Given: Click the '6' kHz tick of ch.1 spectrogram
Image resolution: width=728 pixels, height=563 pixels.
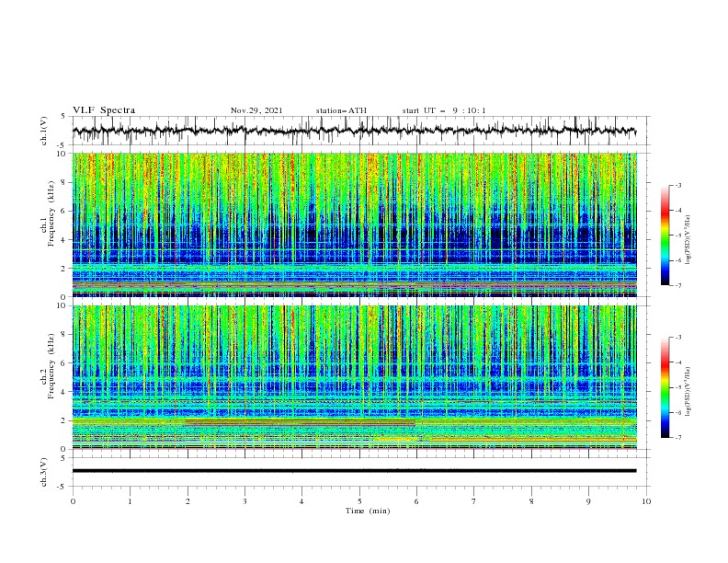Looking at the screenshot, I should coord(63,211).
